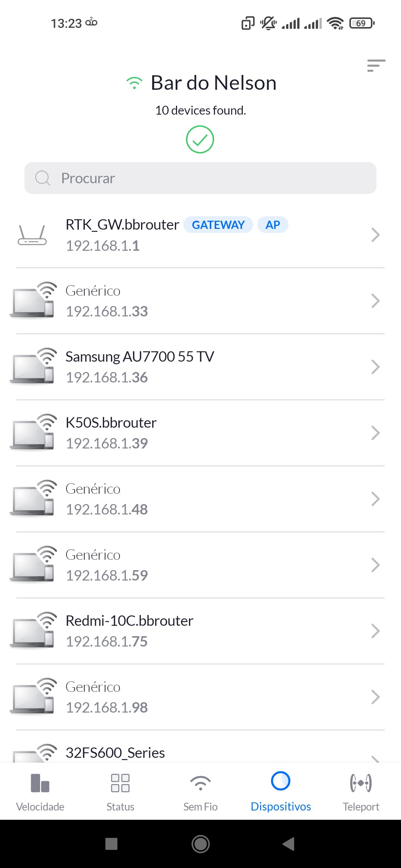Screen dimensions: 401x868
Task: Focus the Procurar search field
Action: pos(200,178)
